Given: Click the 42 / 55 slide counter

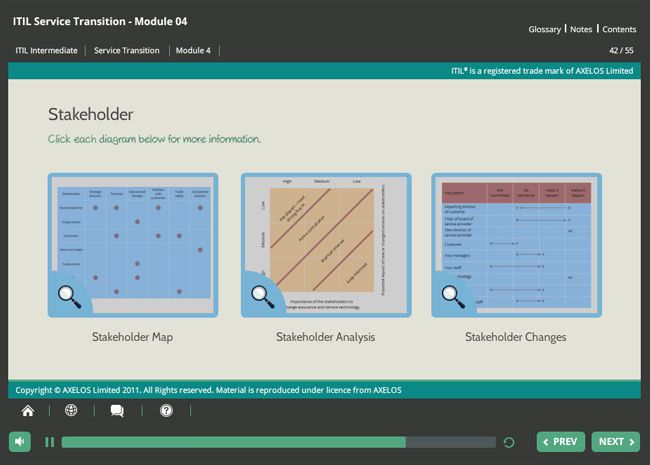Looking at the screenshot, I should (x=621, y=51).
